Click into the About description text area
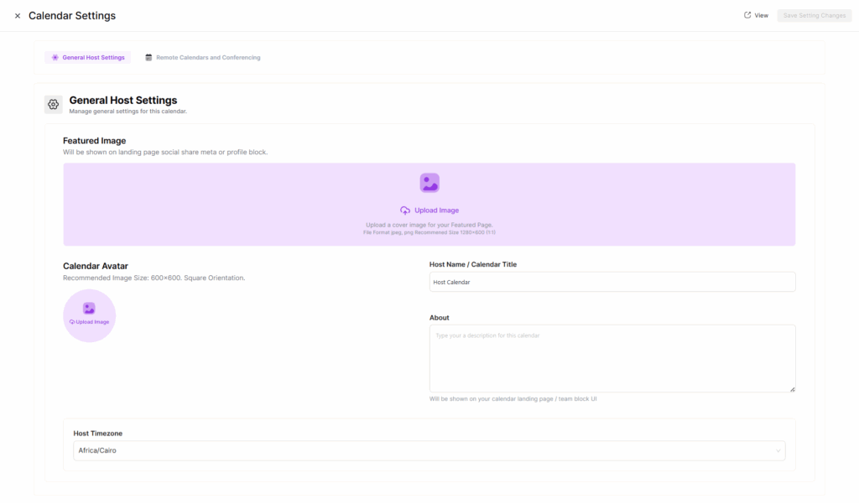Image resolution: width=859 pixels, height=504 pixels. [x=612, y=358]
